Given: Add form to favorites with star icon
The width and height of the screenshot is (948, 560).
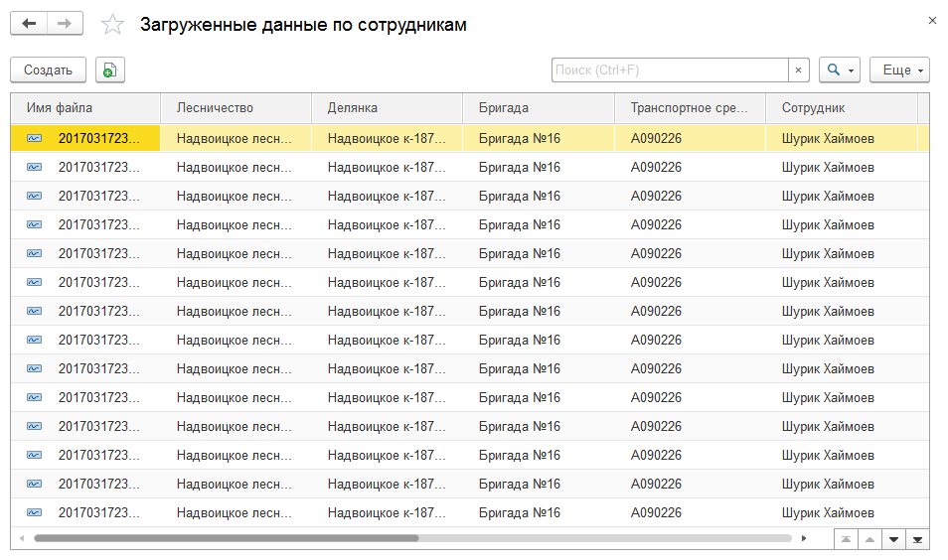Looking at the screenshot, I should [x=112, y=25].
